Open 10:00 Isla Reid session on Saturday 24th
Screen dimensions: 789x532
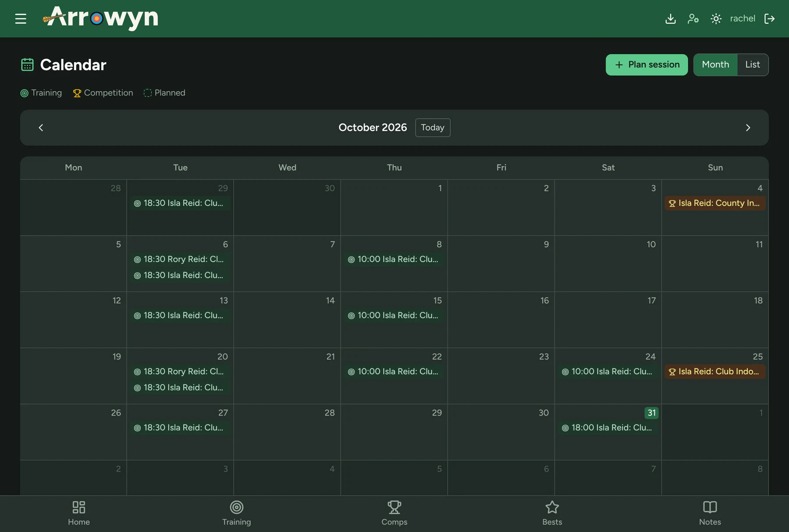pyautogui.click(x=608, y=372)
